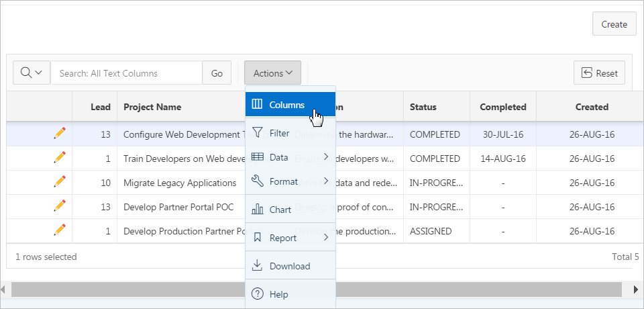
Task: Open the search column selector magnifier dropdown
Action: click(32, 73)
